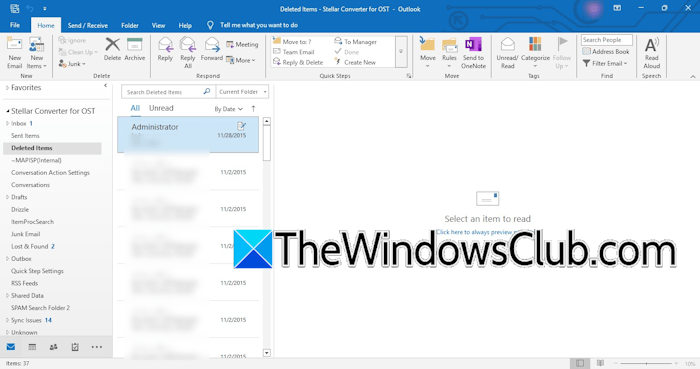Collapse the ribbon
Viewport: 700px width, 369px height.
pos(692,76)
